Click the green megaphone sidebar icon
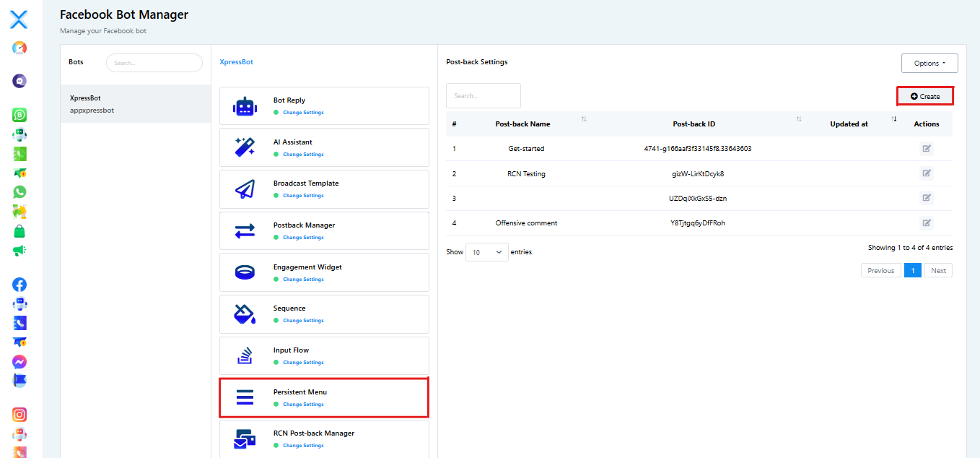This screenshot has width=980, height=458. (19, 251)
